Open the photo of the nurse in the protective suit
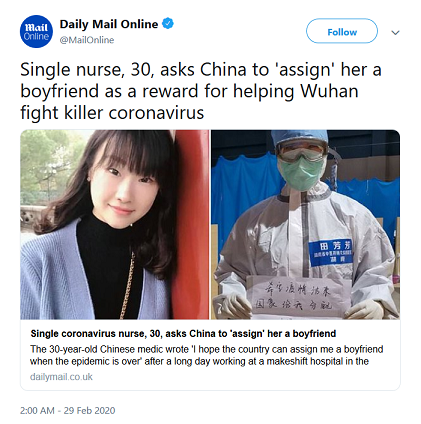Image resolution: width=421 pixels, height=424 pixels. click(x=306, y=224)
